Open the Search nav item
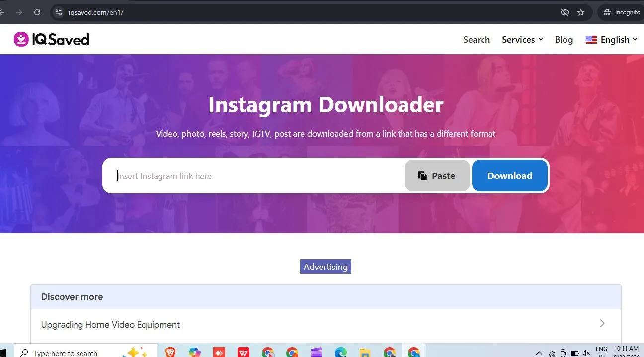 tap(477, 40)
